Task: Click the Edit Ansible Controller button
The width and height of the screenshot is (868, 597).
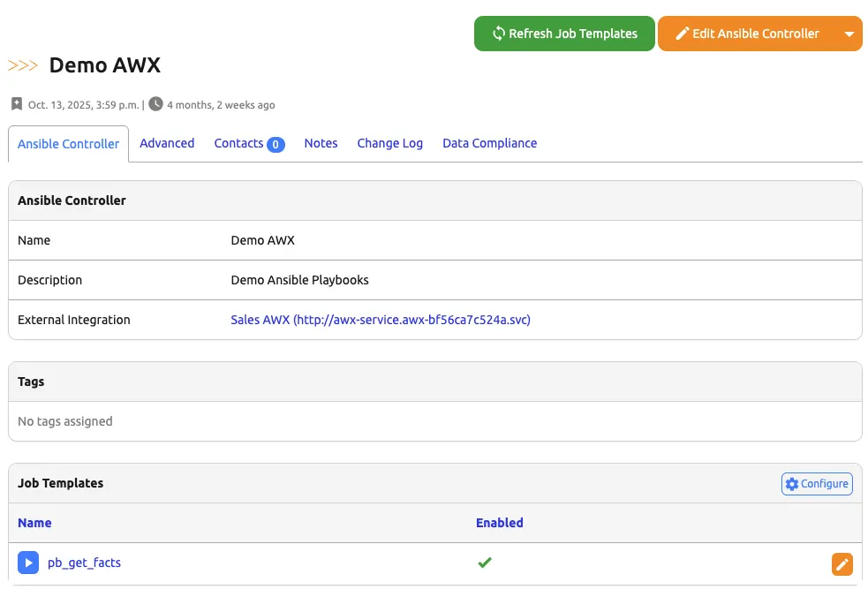Action: tap(747, 34)
